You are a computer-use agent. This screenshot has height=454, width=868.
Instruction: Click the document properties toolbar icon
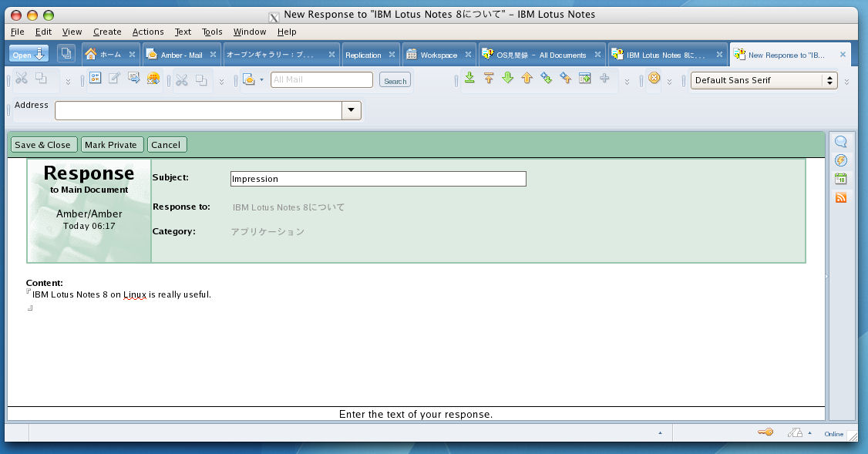(x=96, y=78)
